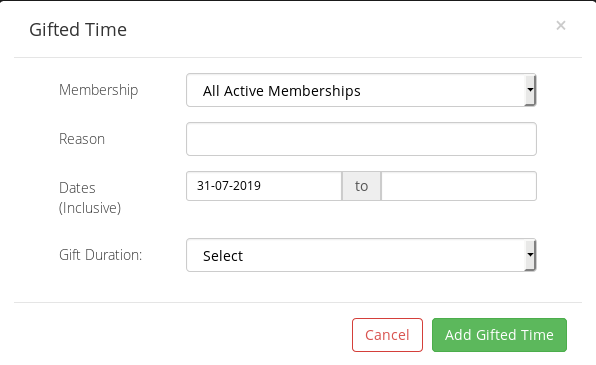
Task: Click the (Inclusive) text under Dates
Action: (90, 208)
